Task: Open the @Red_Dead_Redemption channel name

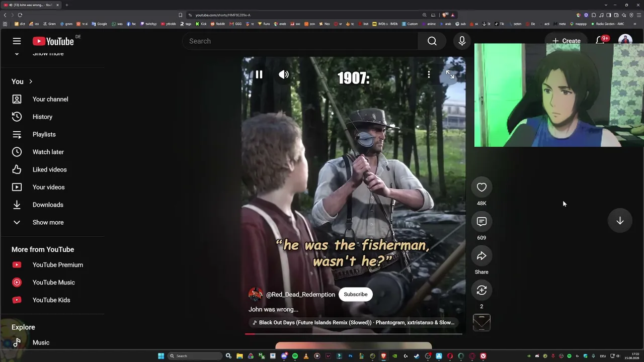Action: [x=300, y=295]
